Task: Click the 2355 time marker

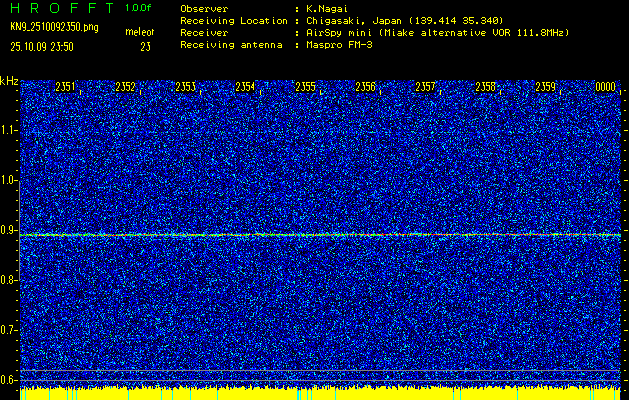Action: [x=306, y=88]
